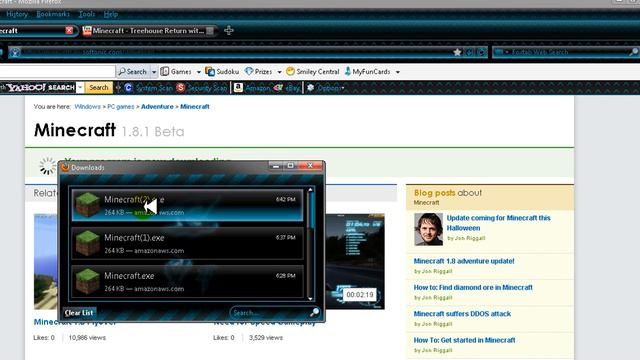Open the Amazon toolbar shortcut
Image resolution: width=640 pixels, height=360 pixels.
click(x=252, y=88)
